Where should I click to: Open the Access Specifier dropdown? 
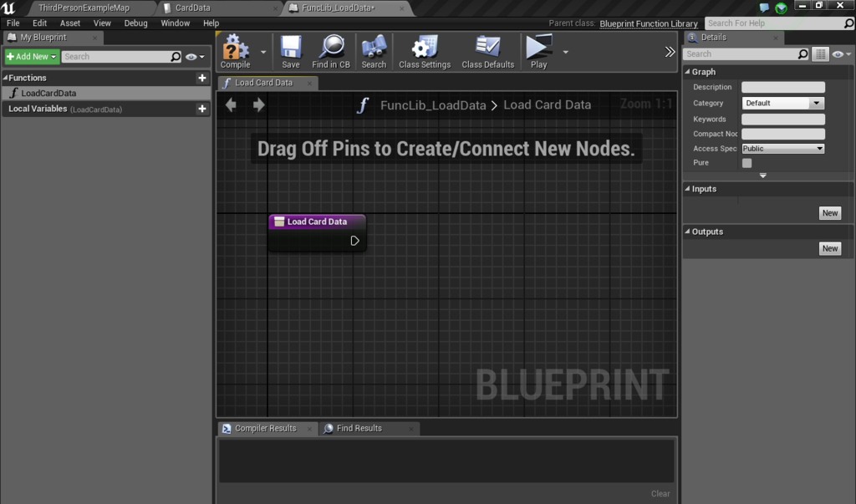783,149
